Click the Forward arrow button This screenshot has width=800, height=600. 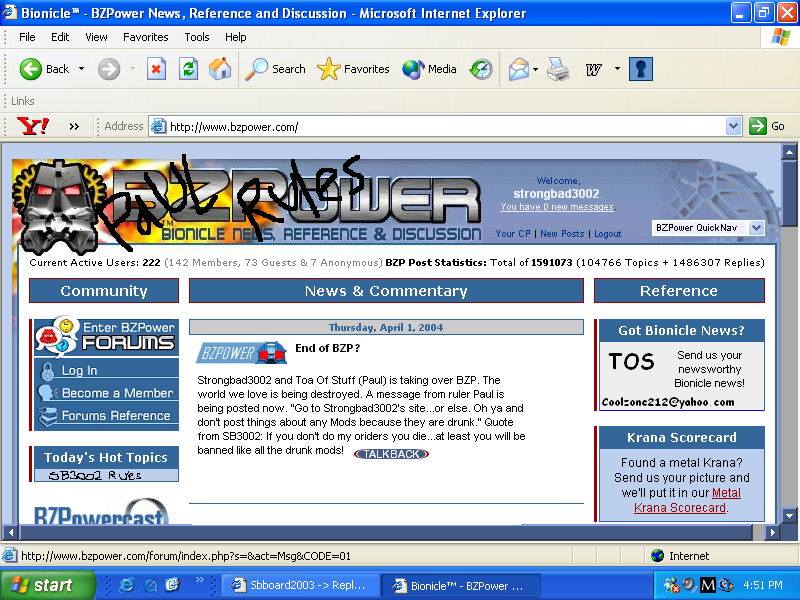coord(109,69)
